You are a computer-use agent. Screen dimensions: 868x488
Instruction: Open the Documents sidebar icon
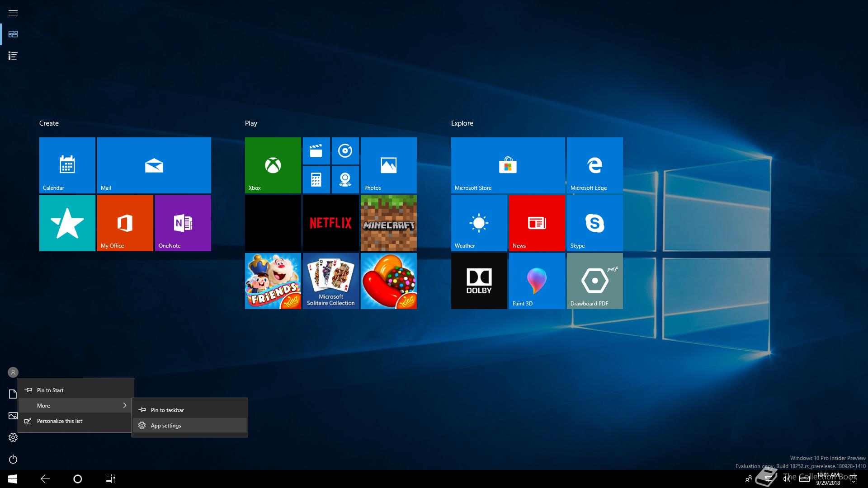click(13, 394)
